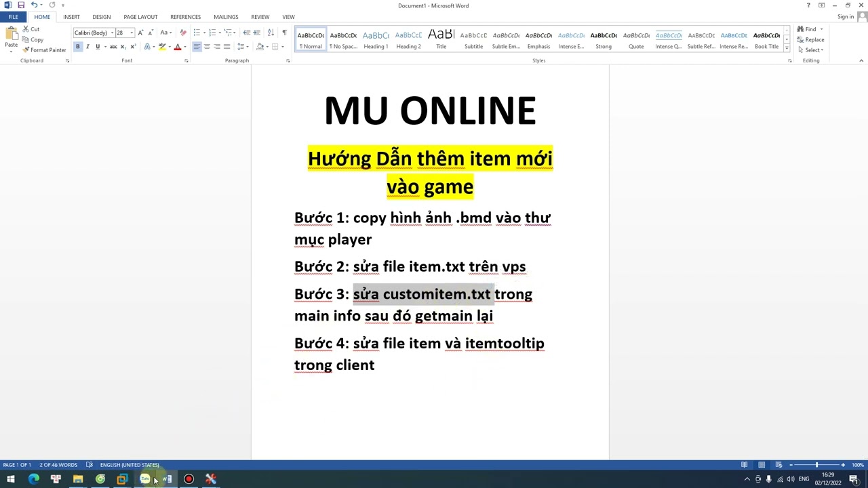Zoom out with the minus button
Screen dimensions: 868x488
(791, 465)
